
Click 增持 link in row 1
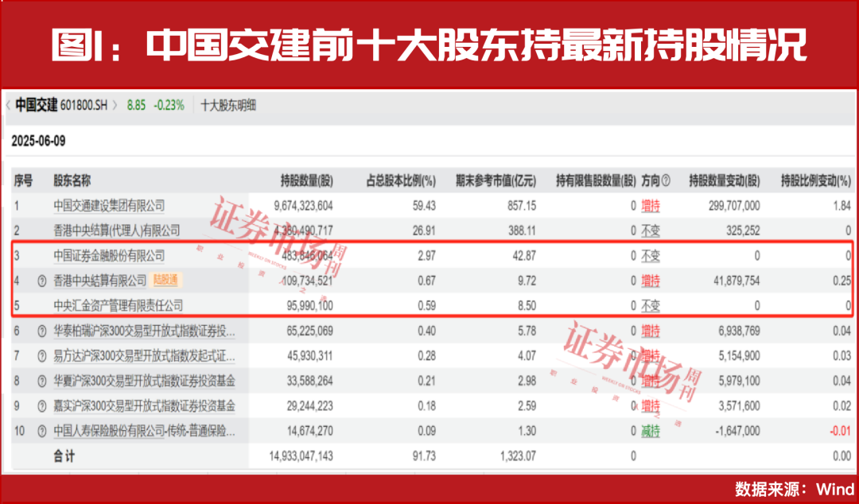pyautogui.click(x=651, y=206)
